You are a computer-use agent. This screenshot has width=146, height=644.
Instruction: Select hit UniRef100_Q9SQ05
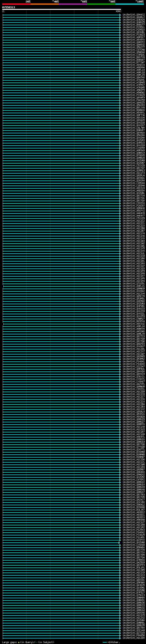tap(134, 120)
